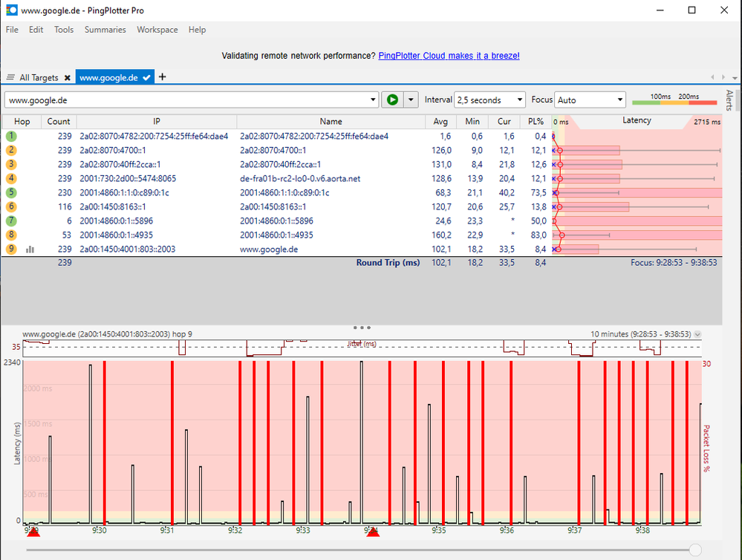Click the green play/resume trace button
The image size is (742, 560).
point(392,100)
